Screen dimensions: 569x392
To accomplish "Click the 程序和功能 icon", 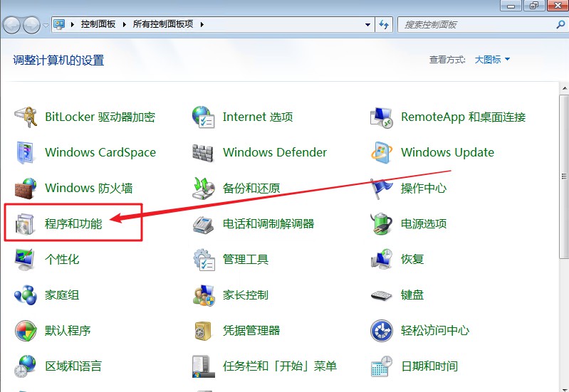I will click(x=26, y=224).
